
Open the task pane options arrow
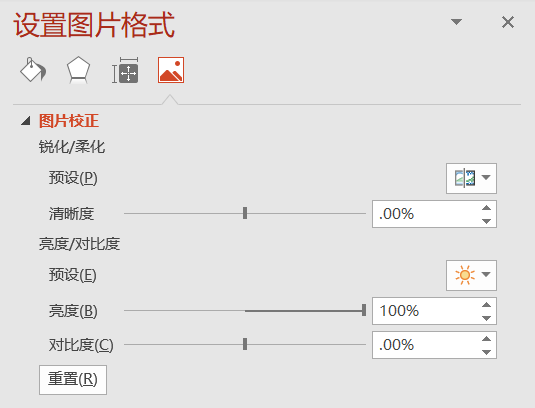point(456,22)
